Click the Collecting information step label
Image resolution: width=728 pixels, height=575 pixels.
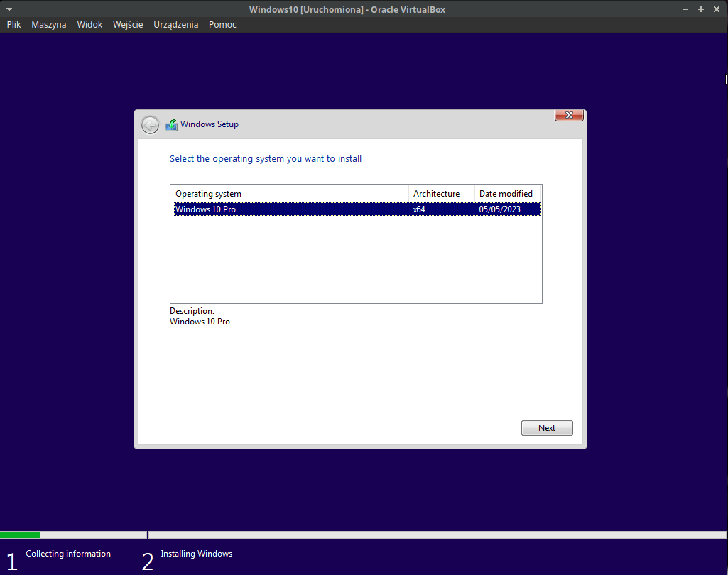click(68, 554)
